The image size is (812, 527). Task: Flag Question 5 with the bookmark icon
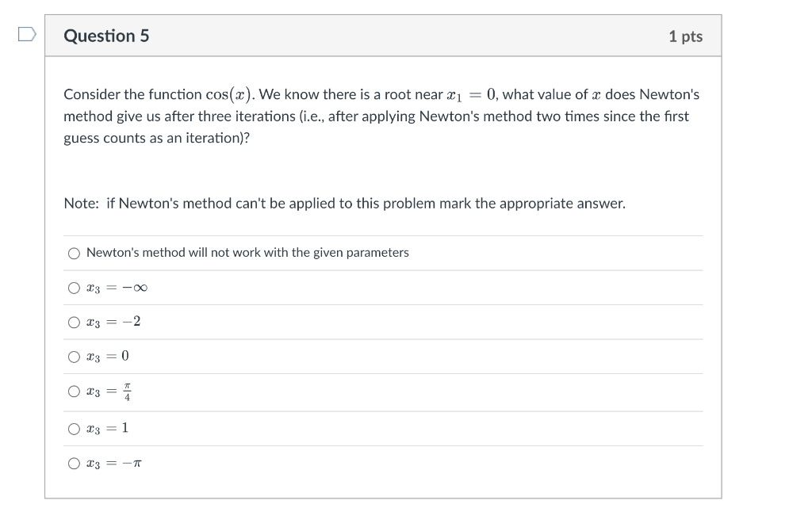[27, 34]
